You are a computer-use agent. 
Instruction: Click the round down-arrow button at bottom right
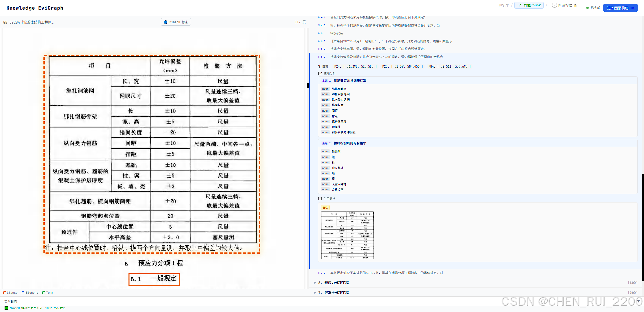pos(639,301)
